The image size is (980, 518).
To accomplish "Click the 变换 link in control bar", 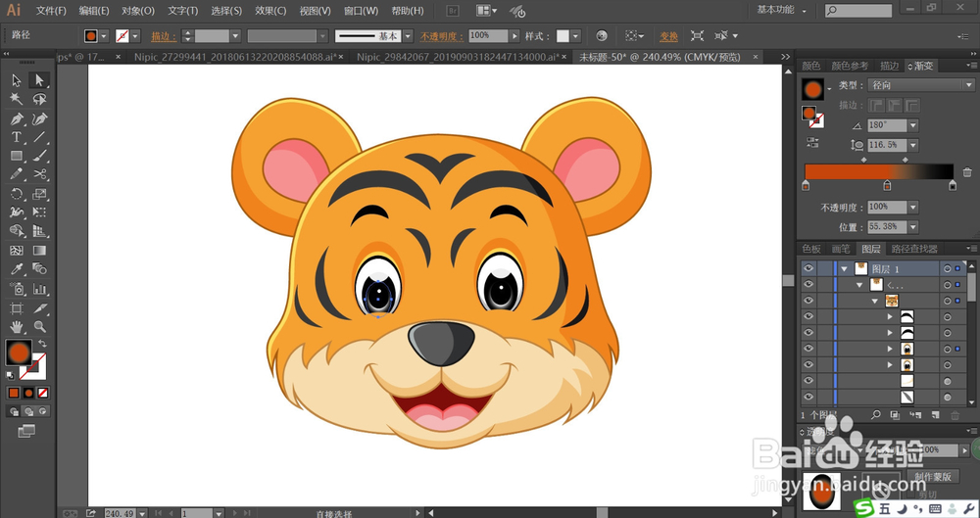I will 668,36.
